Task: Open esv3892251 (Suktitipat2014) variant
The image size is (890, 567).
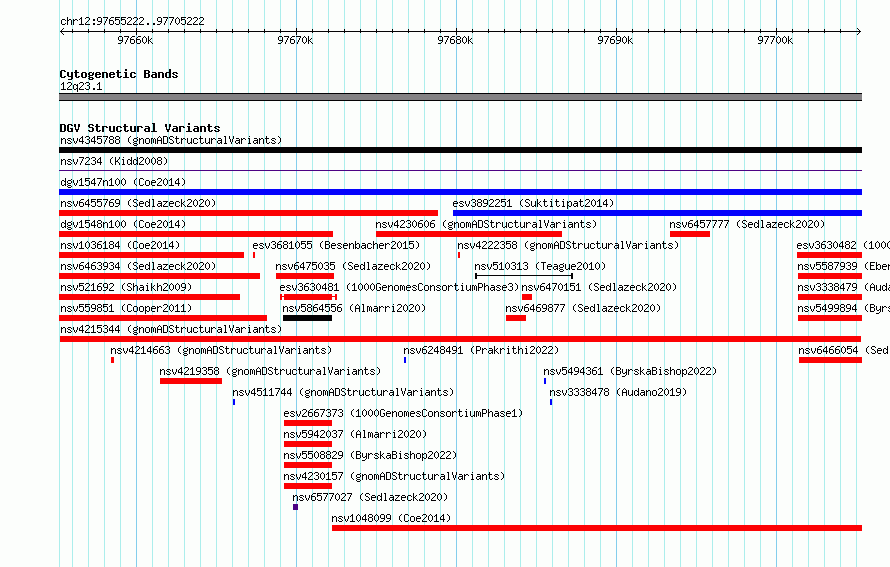Action: 533,203
